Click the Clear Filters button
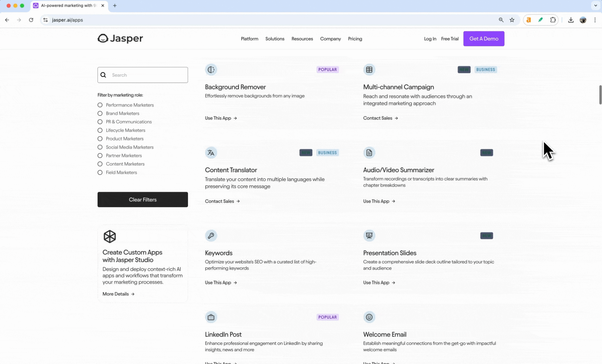 142,200
